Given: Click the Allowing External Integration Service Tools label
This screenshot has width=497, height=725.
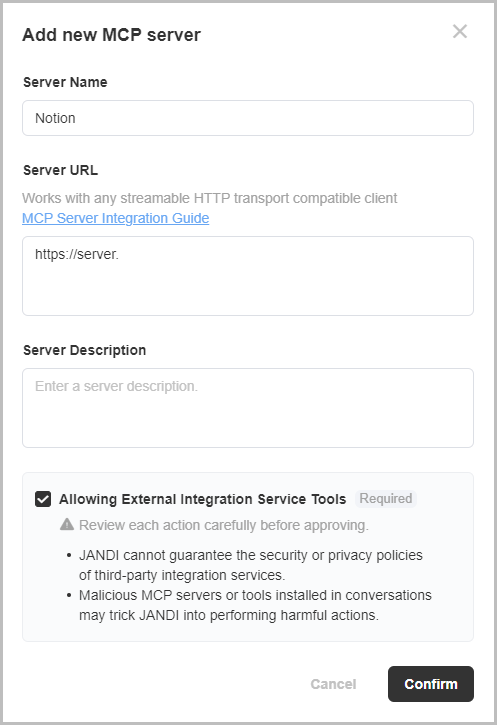Looking at the screenshot, I should point(202,499).
